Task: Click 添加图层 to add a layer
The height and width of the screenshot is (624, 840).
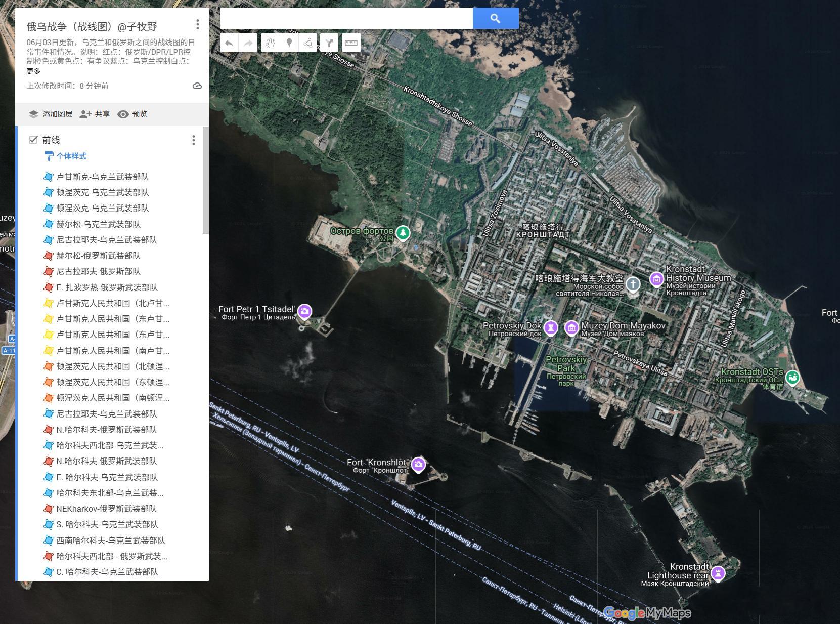Action: click(51, 114)
